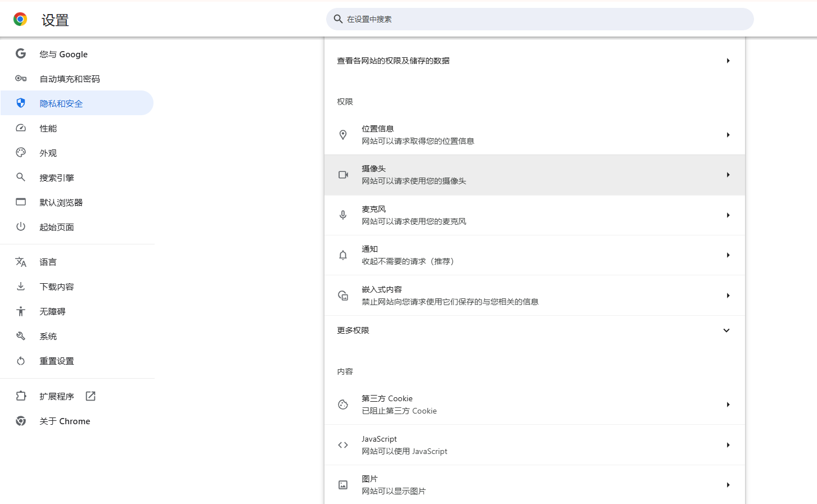Click the arrow on the JavaScript row
817x504 pixels.
tap(728, 445)
